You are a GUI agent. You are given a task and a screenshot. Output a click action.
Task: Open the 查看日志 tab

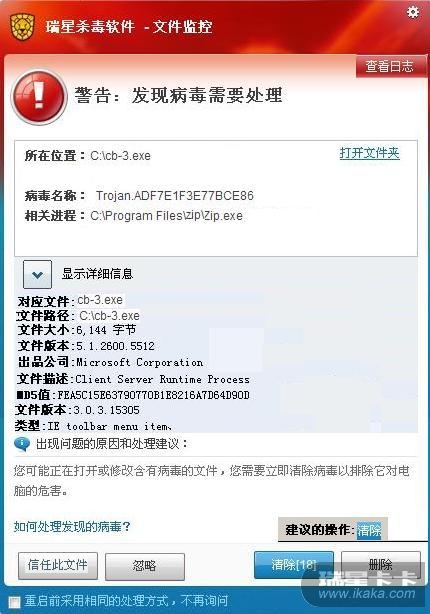click(389, 66)
